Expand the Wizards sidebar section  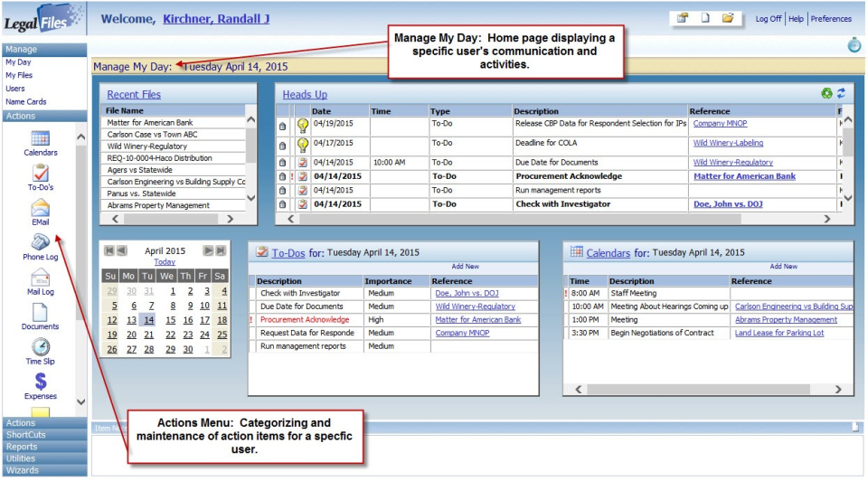[x=45, y=470]
